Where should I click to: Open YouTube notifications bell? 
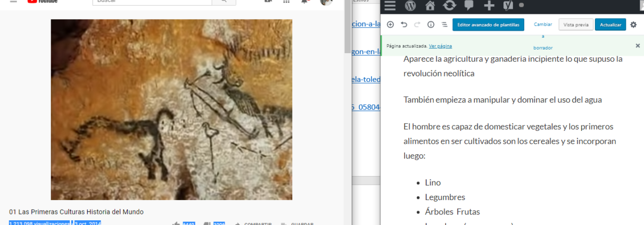(305, 2)
